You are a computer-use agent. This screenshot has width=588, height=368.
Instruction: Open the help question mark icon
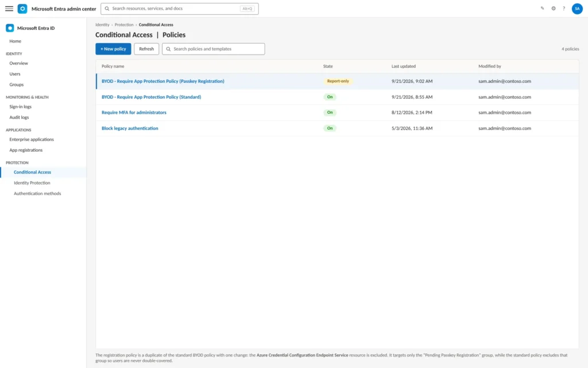(x=564, y=8)
